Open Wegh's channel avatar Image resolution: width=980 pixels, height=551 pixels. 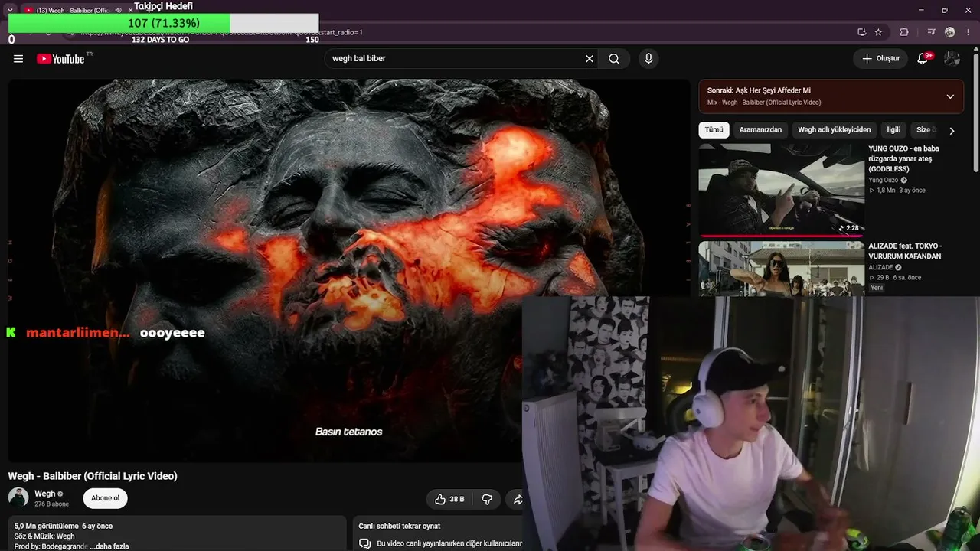(x=18, y=497)
